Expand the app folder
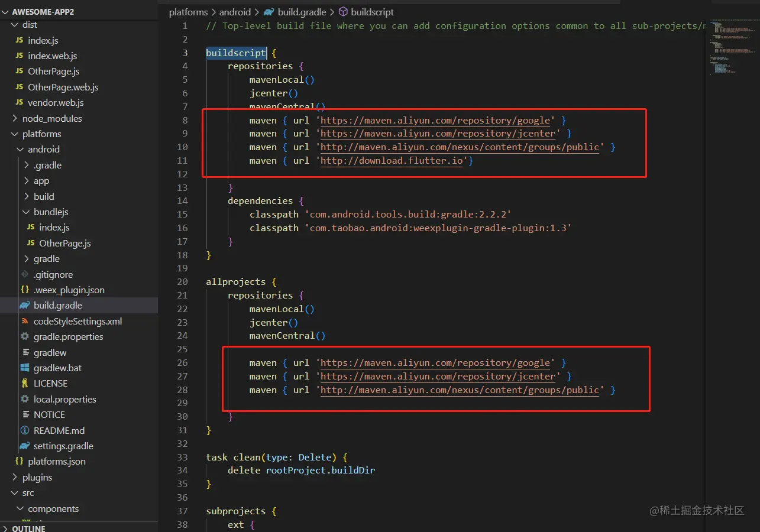This screenshot has height=532, width=760. [x=27, y=181]
